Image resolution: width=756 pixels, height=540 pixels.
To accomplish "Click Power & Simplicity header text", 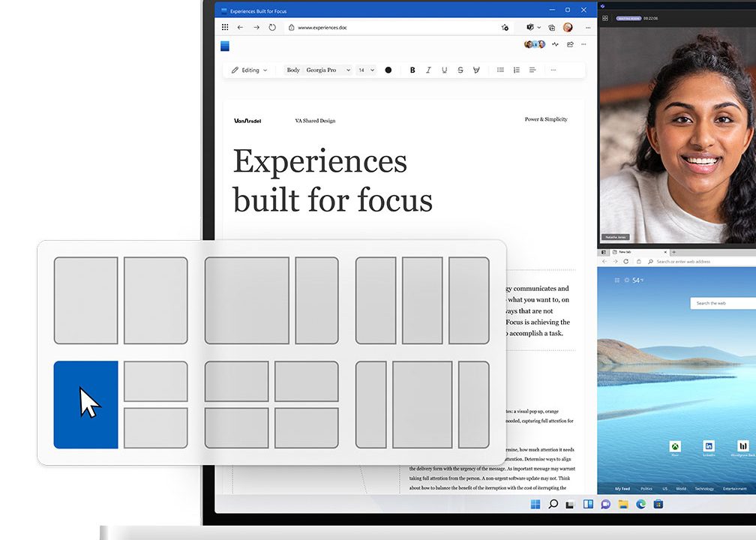I will tap(546, 119).
